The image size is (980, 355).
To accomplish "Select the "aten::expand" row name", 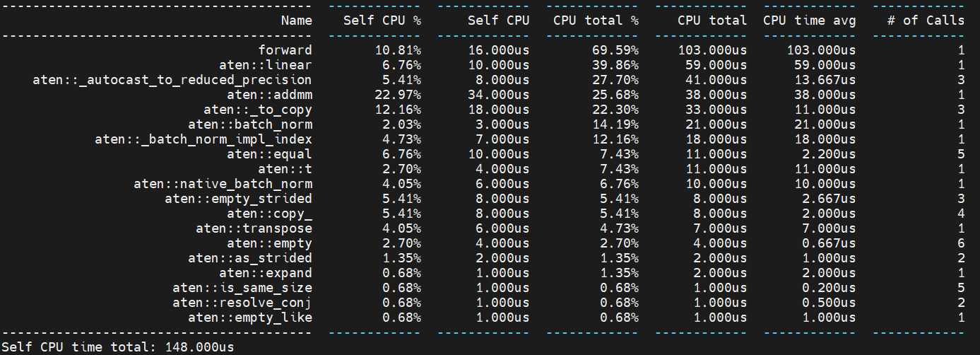I will click(x=266, y=273).
